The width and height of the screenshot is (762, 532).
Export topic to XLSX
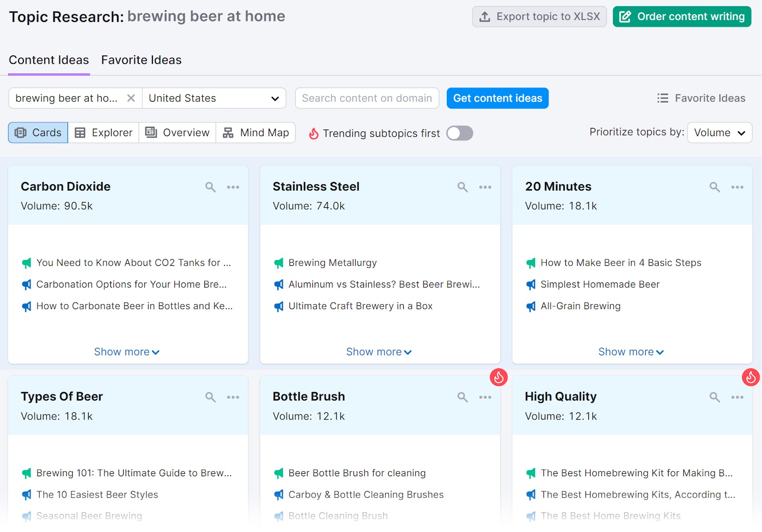coord(539,16)
